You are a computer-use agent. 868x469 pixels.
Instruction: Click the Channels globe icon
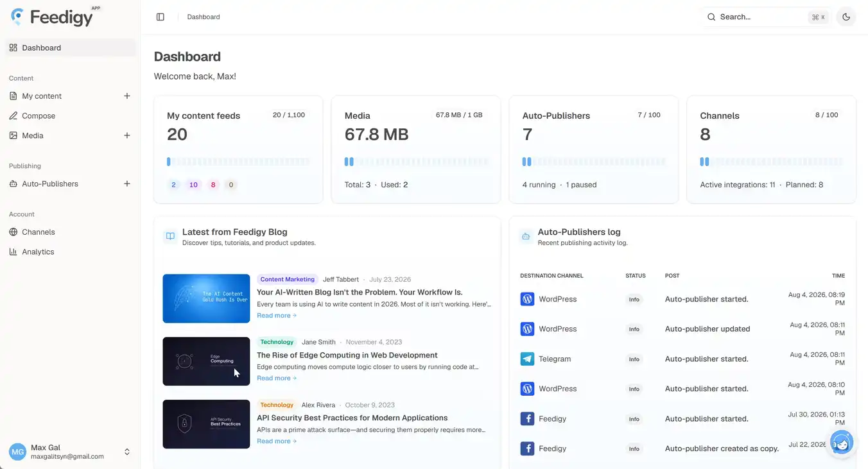[13, 232]
